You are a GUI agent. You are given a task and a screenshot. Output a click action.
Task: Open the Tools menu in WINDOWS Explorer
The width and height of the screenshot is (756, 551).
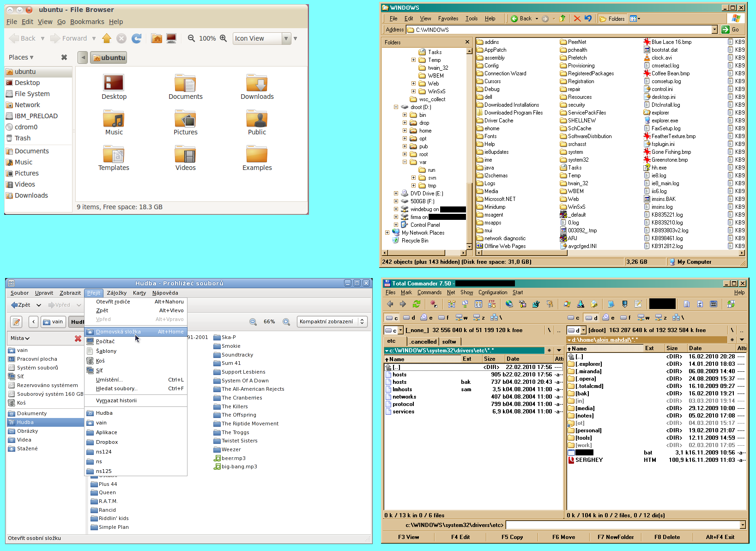(472, 18)
